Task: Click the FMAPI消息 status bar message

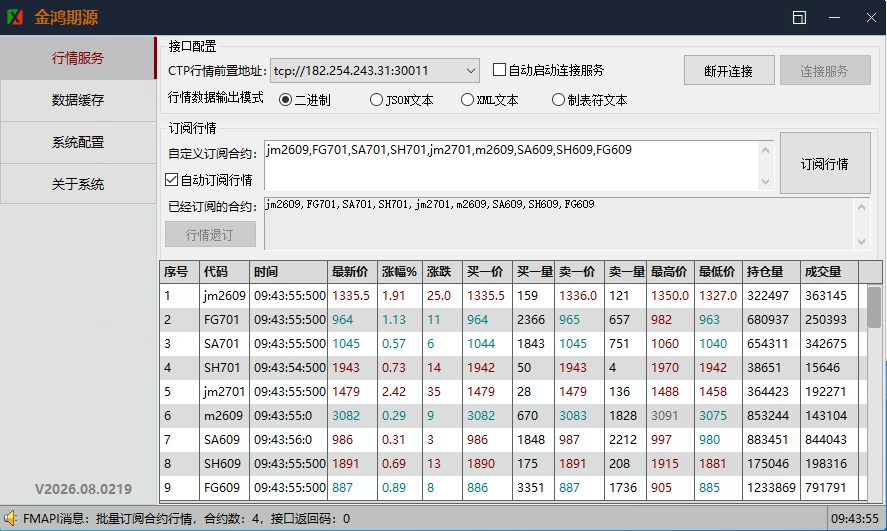Action: (x=187, y=519)
